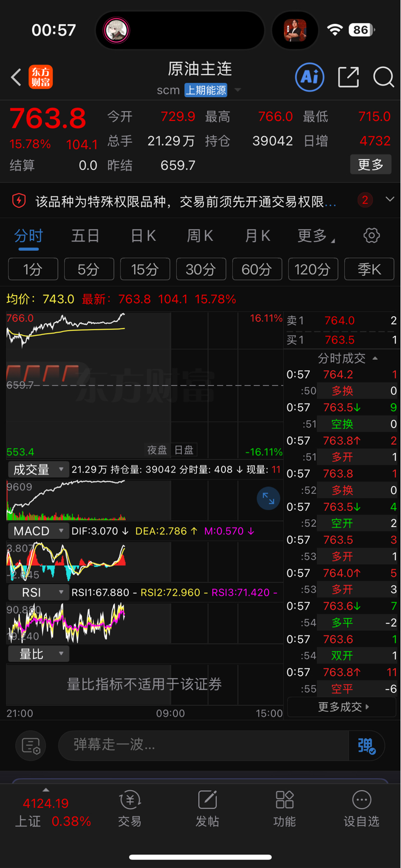Tap the Wi-Fi status icon
Image resolution: width=401 pixels, height=868 pixels.
point(335,30)
